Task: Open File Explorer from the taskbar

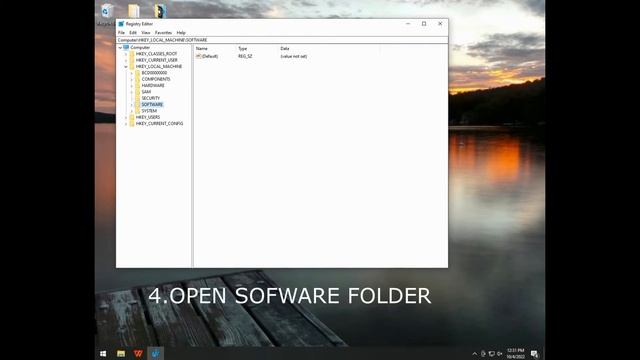Action: tap(121, 353)
